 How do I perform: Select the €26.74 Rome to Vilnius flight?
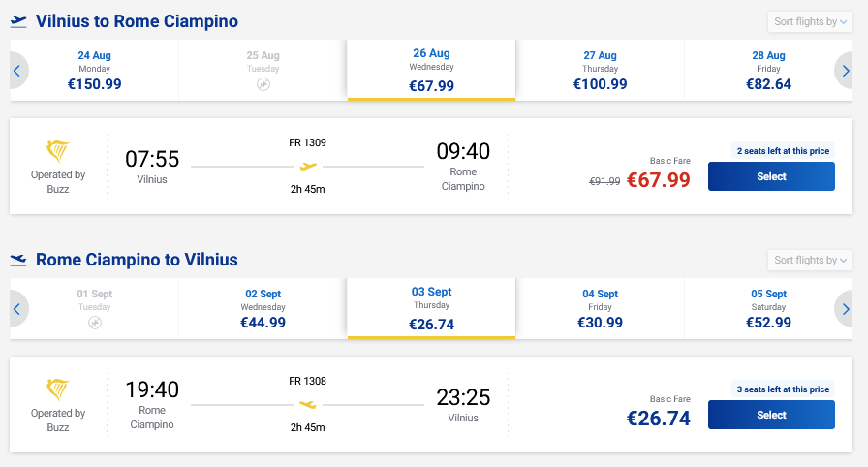point(771,415)
